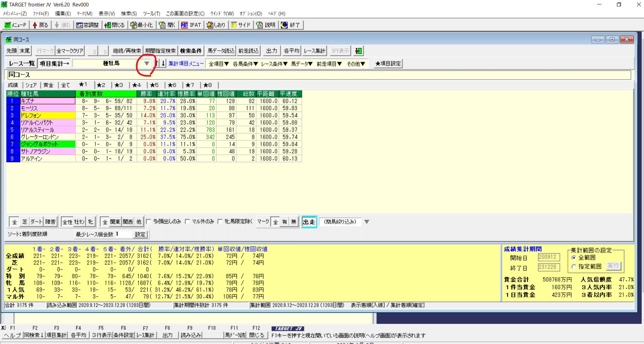Open the しおり bookmark tool
644x344 pixels.
[x=216, y=25]
